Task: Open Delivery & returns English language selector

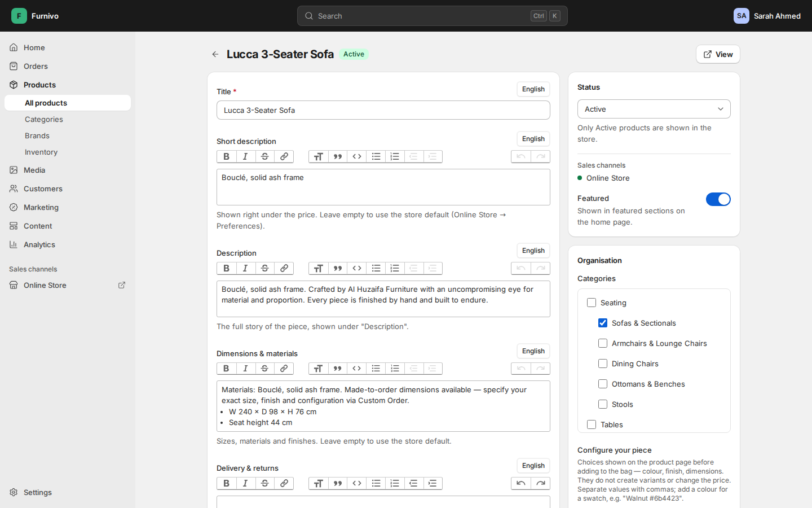Action: 533,466
